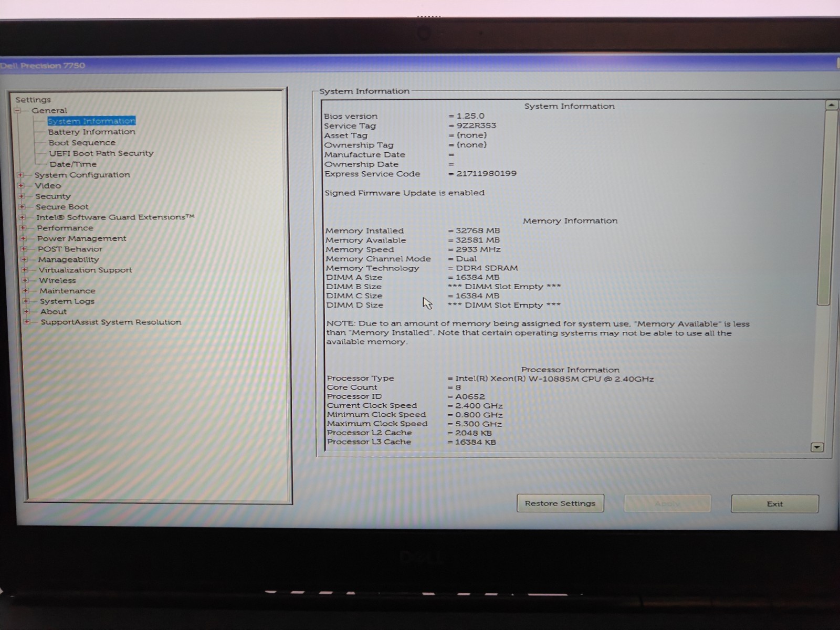Expand the System Configuration node
Viewport: 840px width, 630px height.
20,175
